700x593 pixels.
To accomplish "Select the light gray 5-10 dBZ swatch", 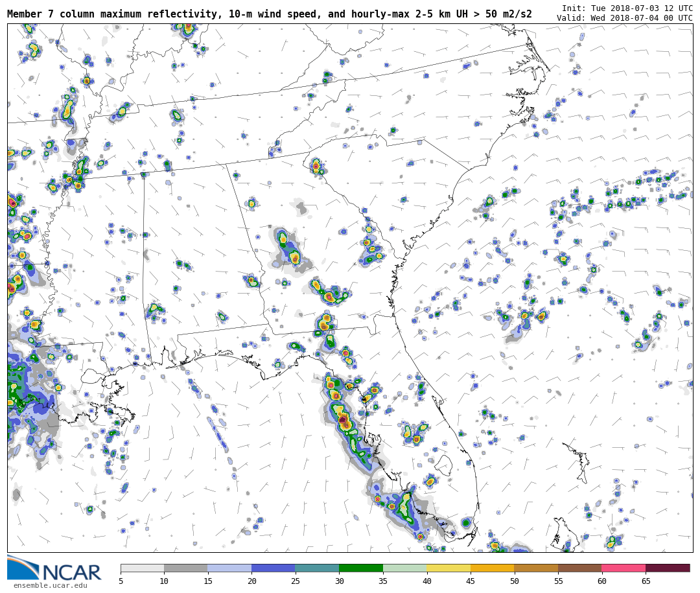I will (142, 568).
